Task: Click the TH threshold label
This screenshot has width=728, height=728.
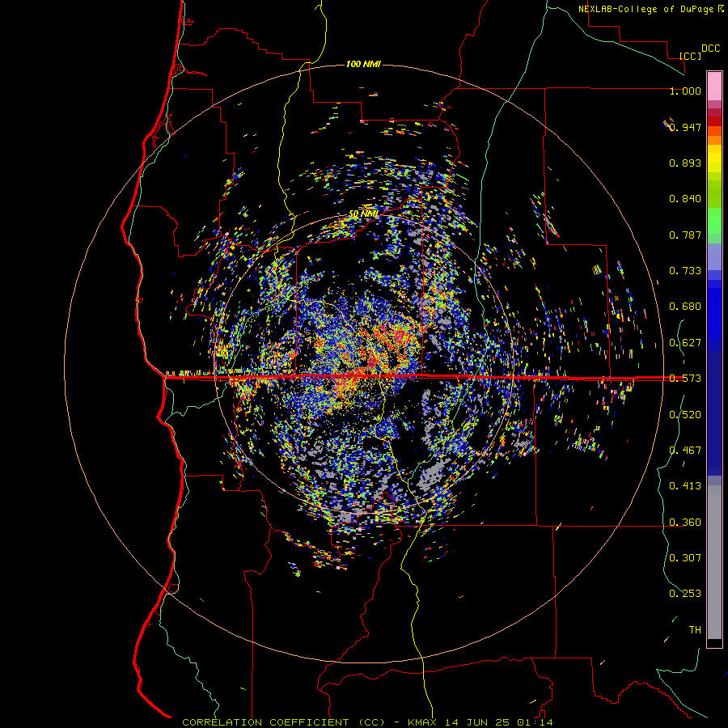Action: tap(695, 630)
